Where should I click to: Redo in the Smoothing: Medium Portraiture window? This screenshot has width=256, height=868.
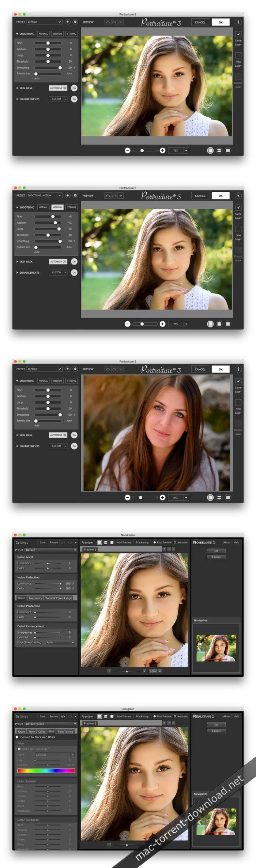click(114, 196)
